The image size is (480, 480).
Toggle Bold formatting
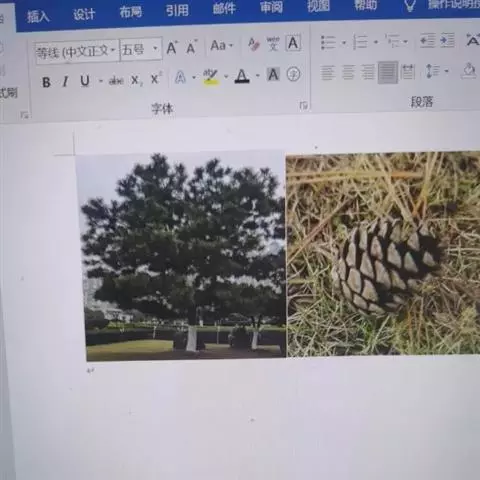point(46,82)
